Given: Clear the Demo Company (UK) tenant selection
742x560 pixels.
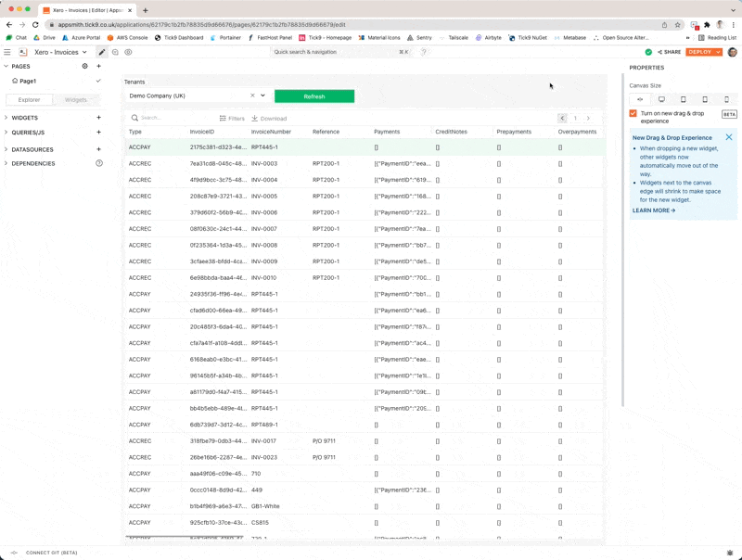Looking at the screenshot, I should click(x=252, y=95).
